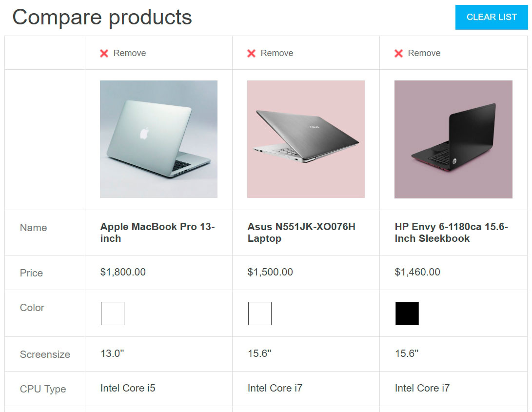
Task: Remove the HP Envy text link
Action: [424, 53]
